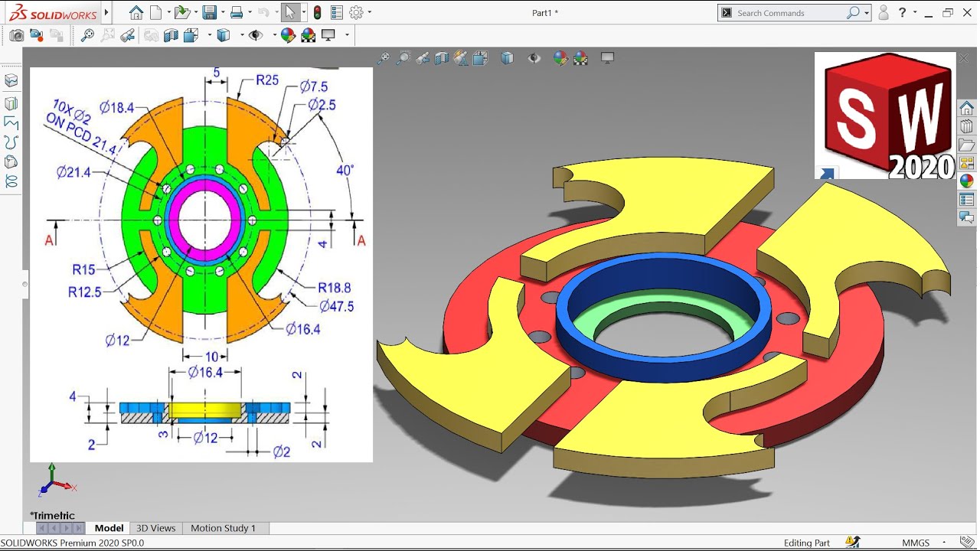Click Edit Appearance in the heads-up view toolbar
Screen dimensions: 980x551
pos(560,58)
